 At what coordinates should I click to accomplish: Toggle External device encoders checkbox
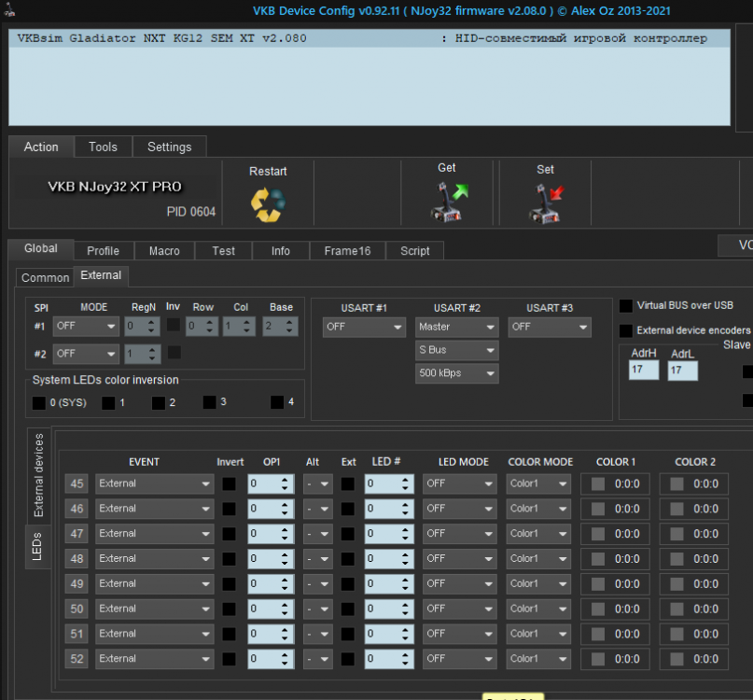[x=626, y=330]
